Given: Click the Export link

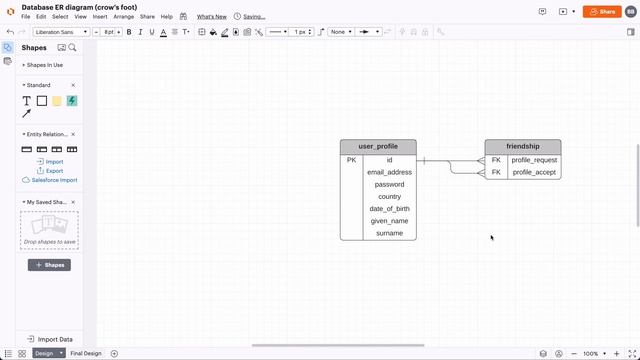Looking at the screenshot, I should (50, 171).
